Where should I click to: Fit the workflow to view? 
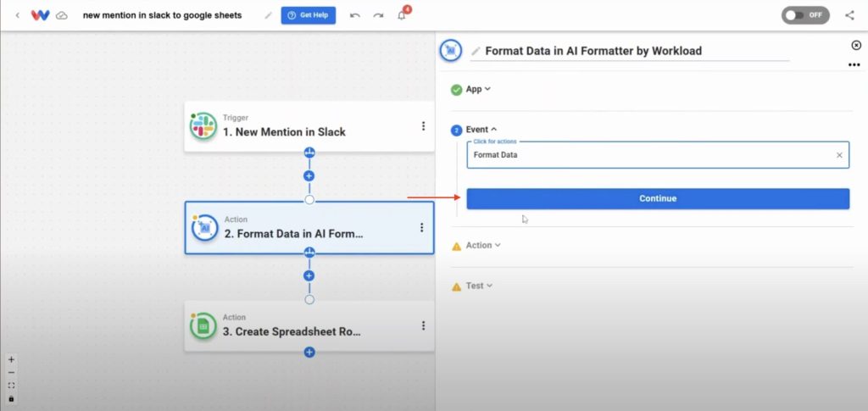pyautogui.click(x=12, y=386)
